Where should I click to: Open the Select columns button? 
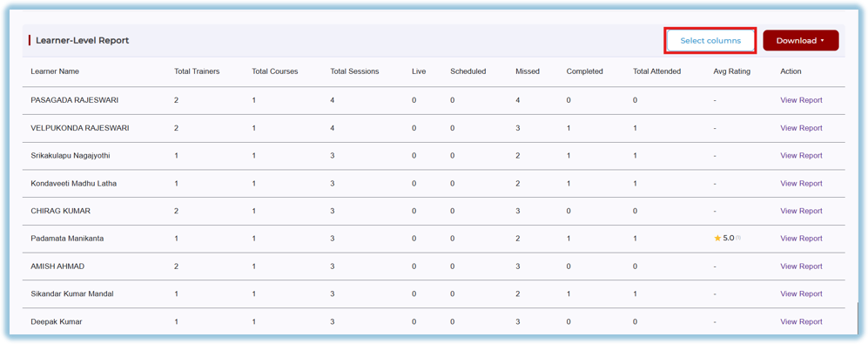710,40
